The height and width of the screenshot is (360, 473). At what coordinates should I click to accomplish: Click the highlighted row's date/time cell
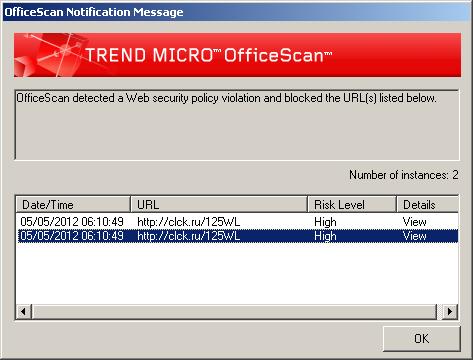[x=72, y=236]
